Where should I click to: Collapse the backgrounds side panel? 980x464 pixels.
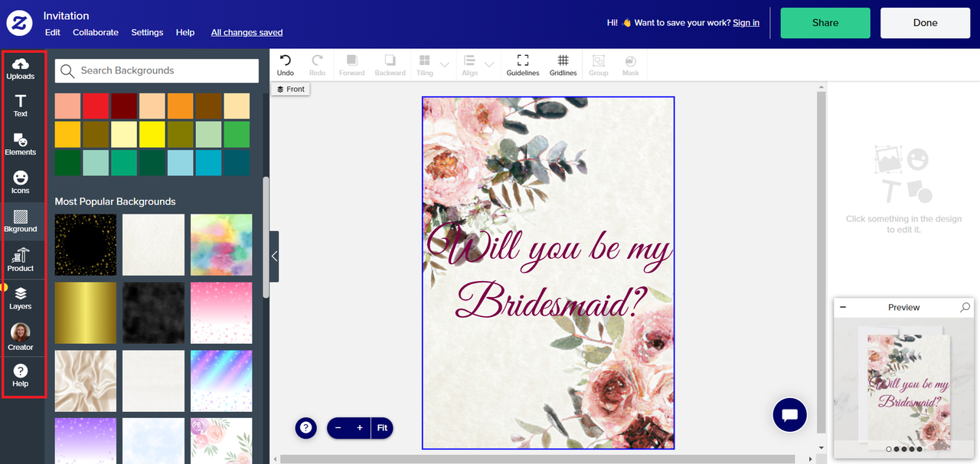click(274, 257)
